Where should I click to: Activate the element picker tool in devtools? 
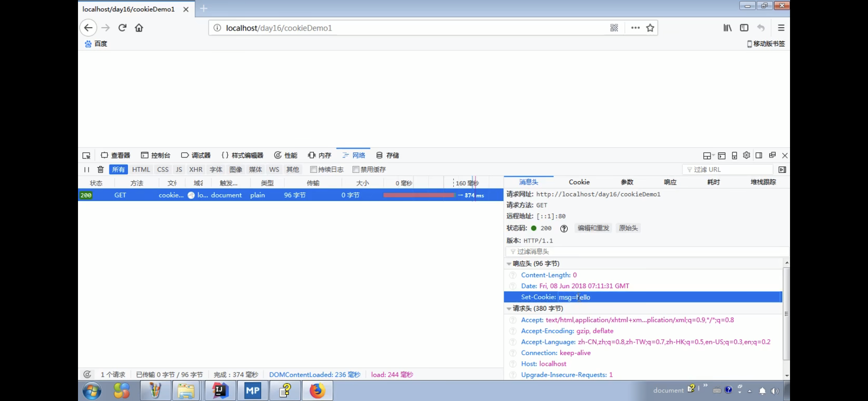click(x=86, y=155)
